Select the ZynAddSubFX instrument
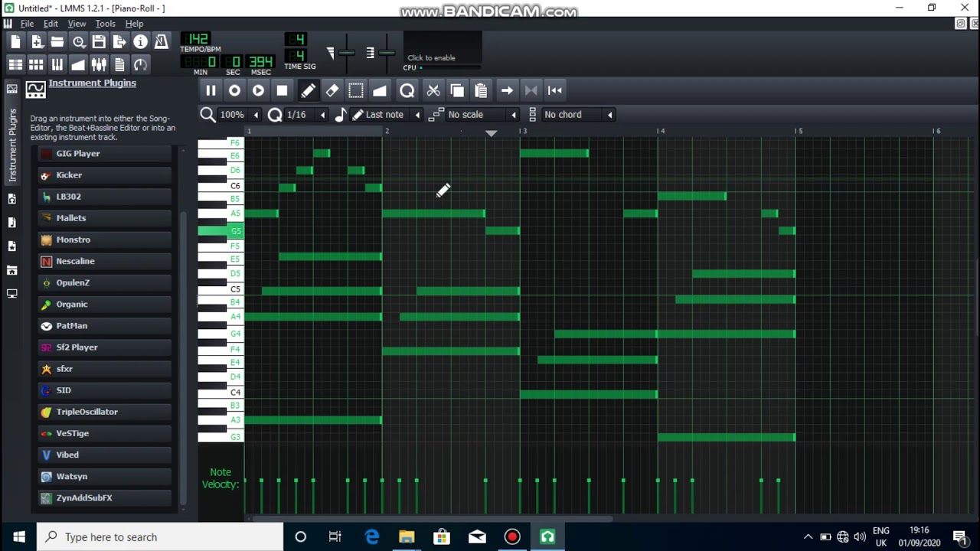Viewport: 980px width, 551px height. click(x=105, y=498)
